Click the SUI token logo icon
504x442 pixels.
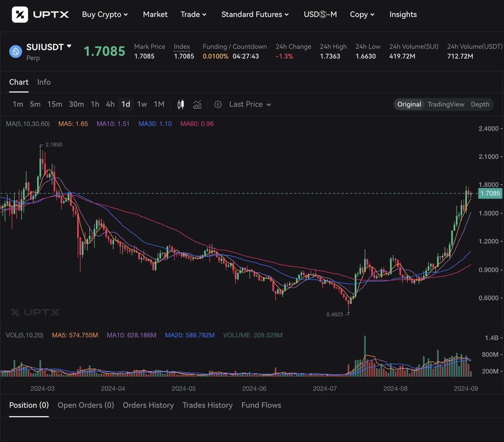[14, 51]
